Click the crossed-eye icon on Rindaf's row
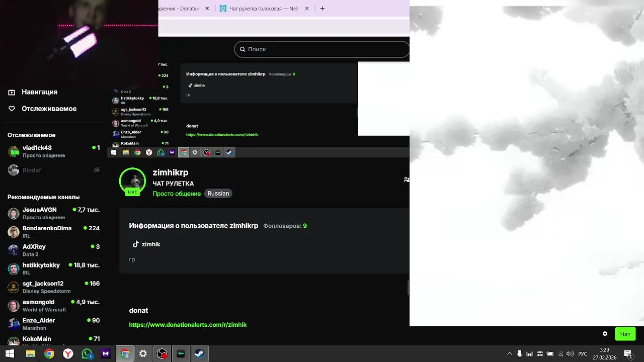This screenshot has width=644, height=362. tap(97, 170)
